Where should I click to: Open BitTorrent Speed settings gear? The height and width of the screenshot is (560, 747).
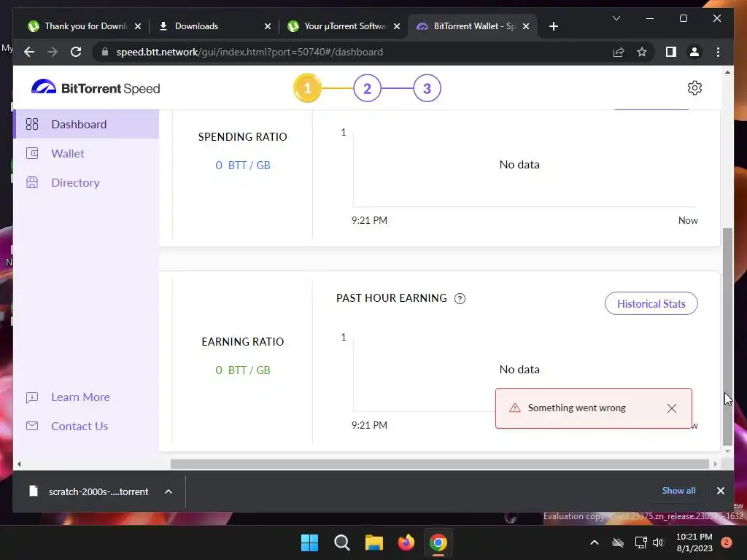(x=694, y=88)
